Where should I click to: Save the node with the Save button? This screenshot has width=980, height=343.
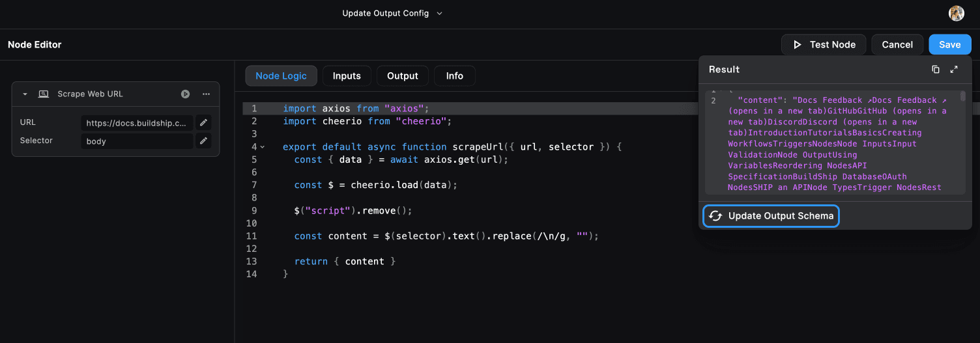949,45
